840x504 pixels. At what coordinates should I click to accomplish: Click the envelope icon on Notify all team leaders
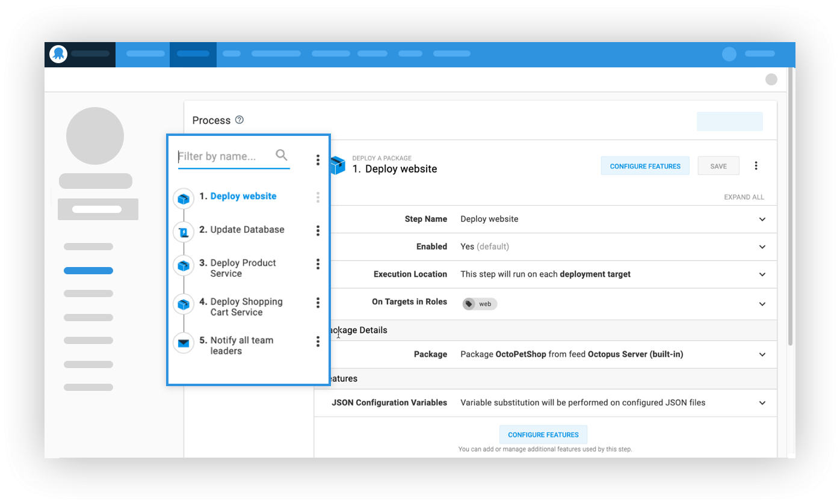(184, 343)
